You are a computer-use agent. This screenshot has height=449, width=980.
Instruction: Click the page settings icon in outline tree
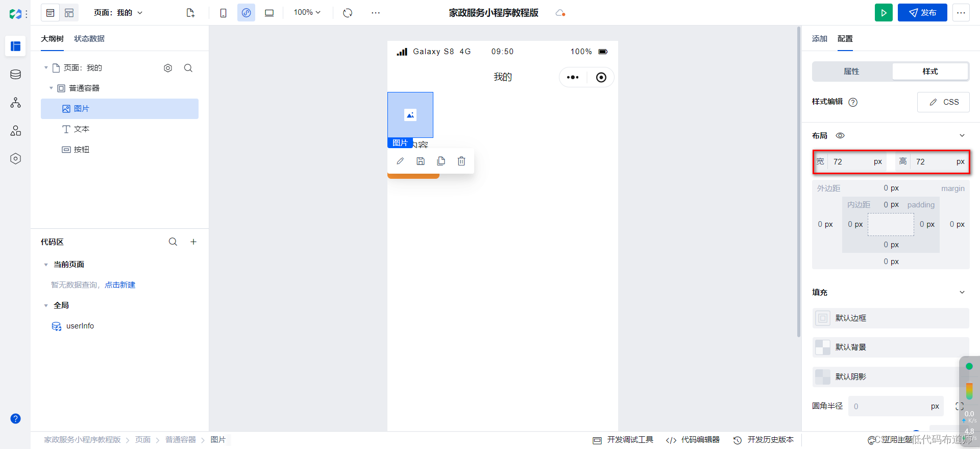(x=168, y=68)
